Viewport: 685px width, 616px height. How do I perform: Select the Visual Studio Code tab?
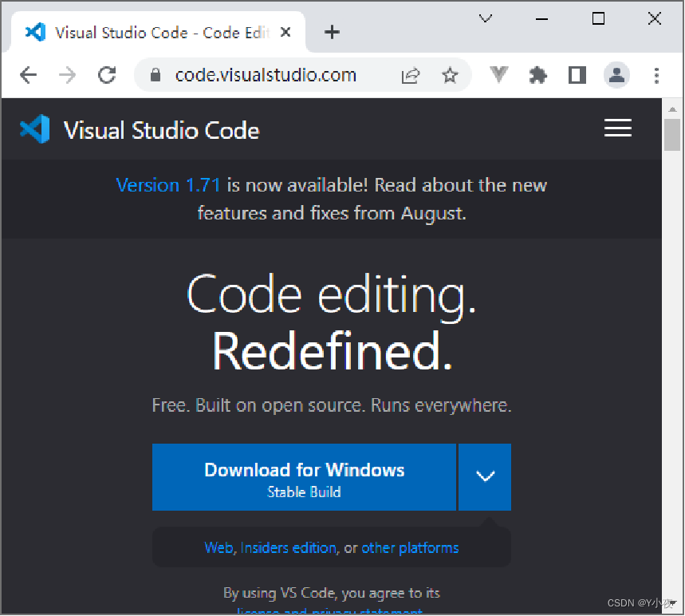pyautogui.click(x=158, y=33)
